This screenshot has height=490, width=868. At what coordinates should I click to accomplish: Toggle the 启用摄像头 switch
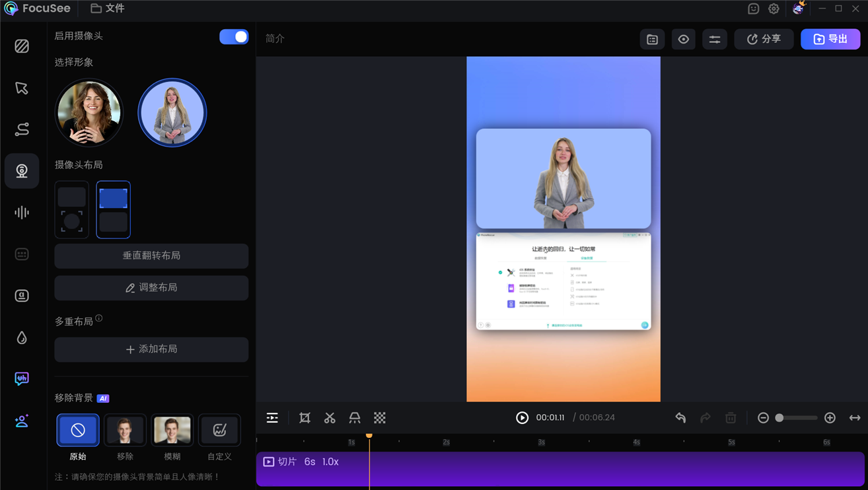click(234, 37)
